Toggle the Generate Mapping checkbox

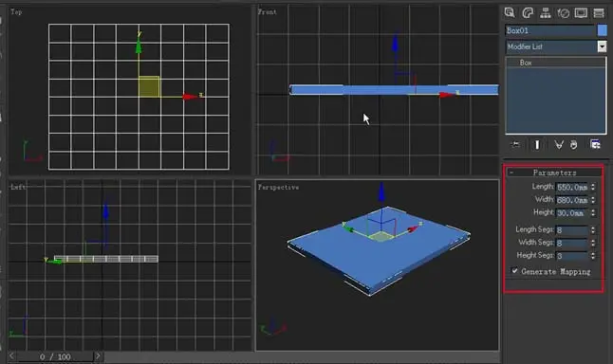(x=515, y=271)
